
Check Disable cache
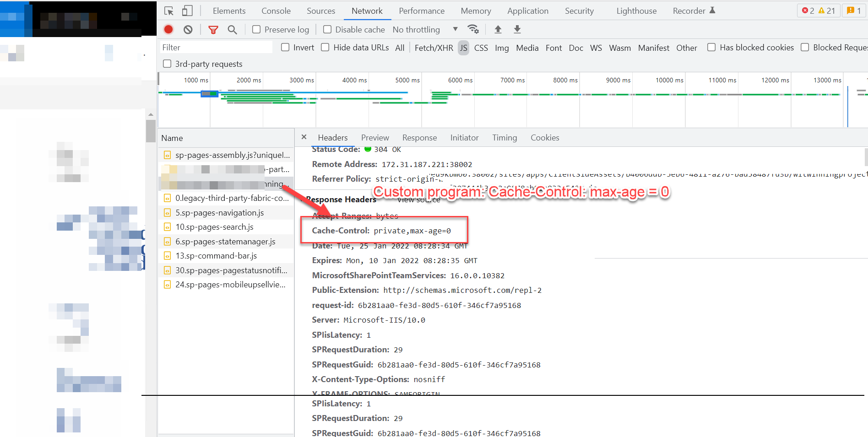tap(327, 29)
